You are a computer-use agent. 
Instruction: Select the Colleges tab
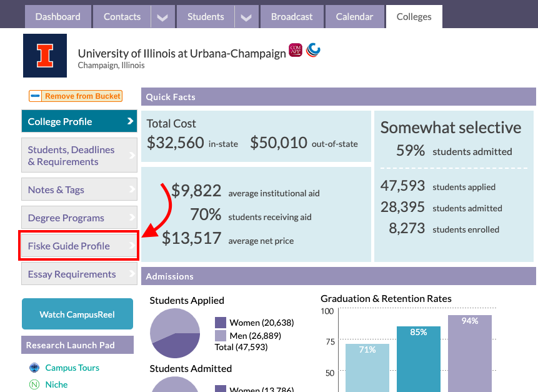(x=414, y=17)
